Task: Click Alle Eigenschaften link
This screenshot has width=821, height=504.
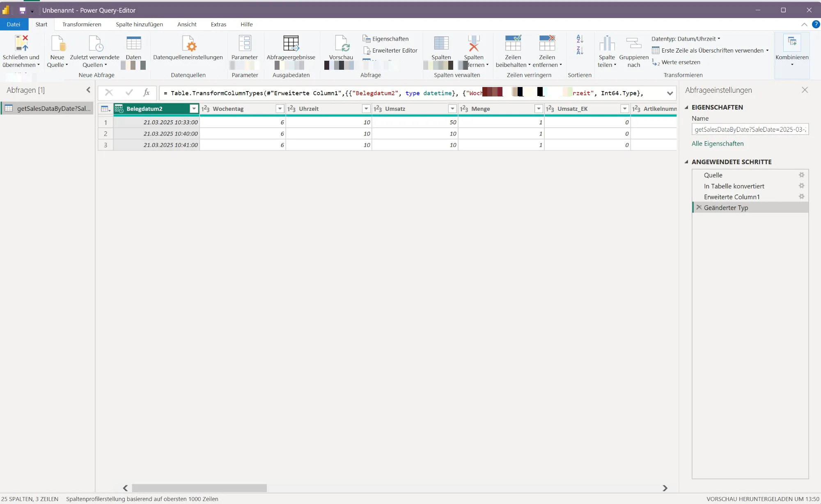Action: click(x=718, y=144)
